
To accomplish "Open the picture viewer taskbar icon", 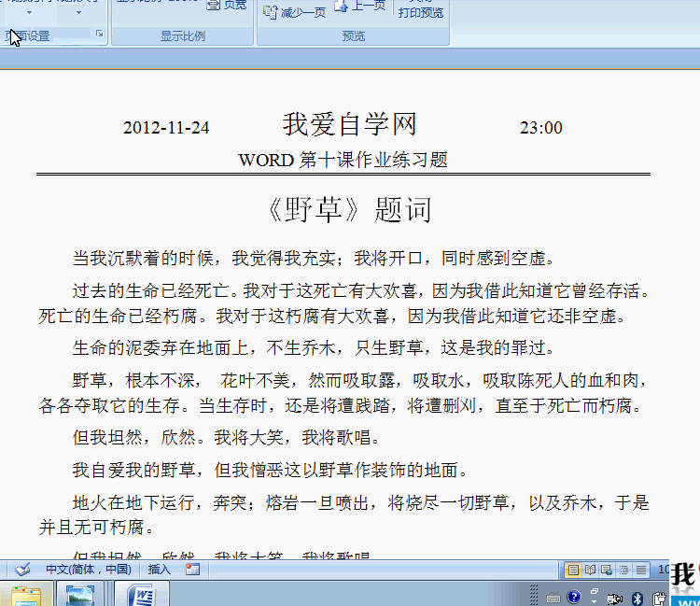I will pyautogui.click(x=80, y=595).
